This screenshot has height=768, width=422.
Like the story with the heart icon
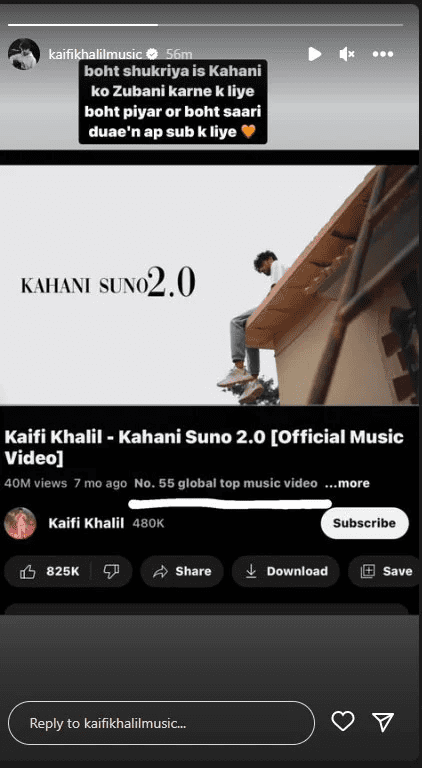click(343, 721)
